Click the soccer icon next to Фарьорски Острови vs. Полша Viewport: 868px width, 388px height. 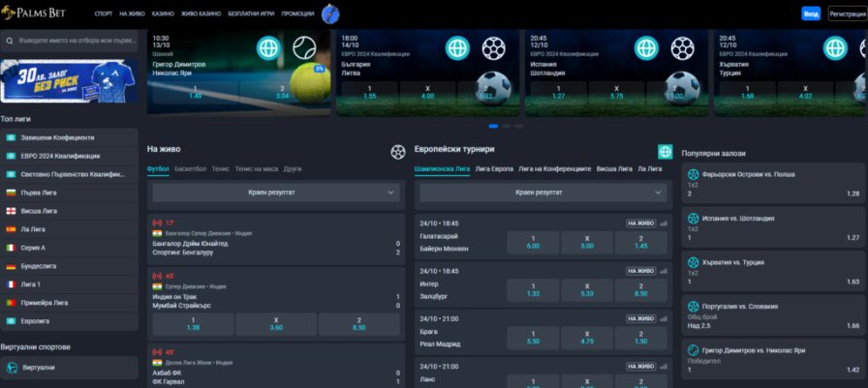(693, 175)
